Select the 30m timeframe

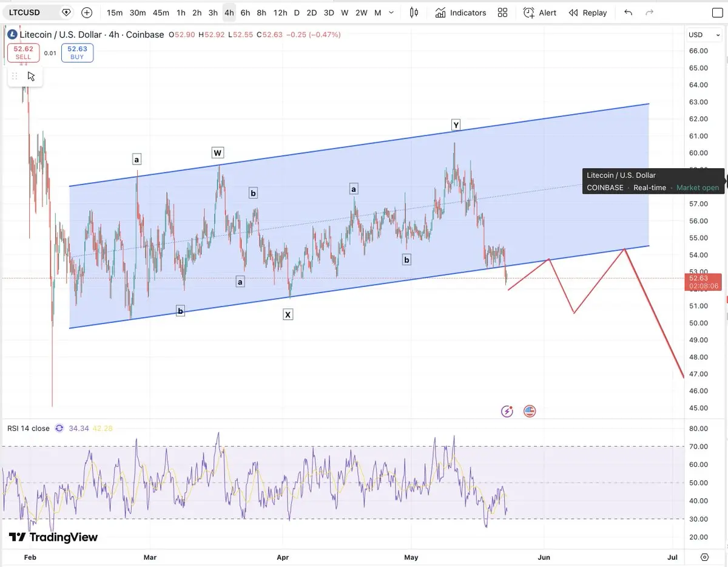click(x=138, y=13)
